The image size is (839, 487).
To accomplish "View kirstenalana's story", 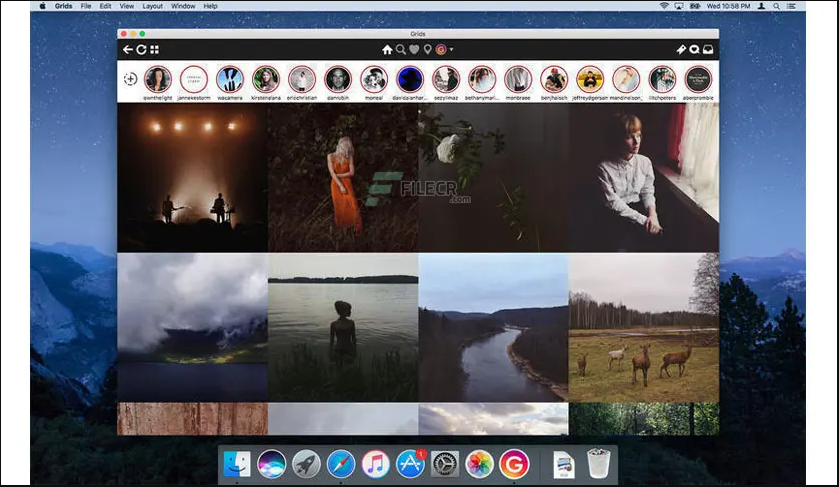I will point(266,79).
